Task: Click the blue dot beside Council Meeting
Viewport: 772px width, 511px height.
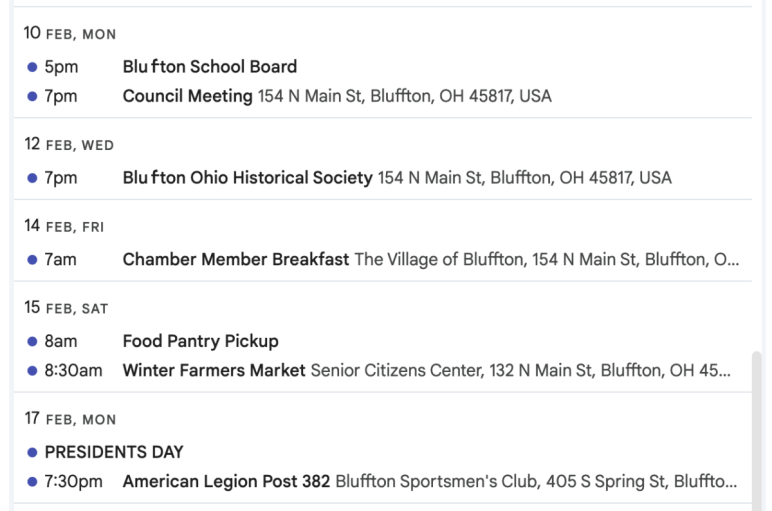Action: 32,96
